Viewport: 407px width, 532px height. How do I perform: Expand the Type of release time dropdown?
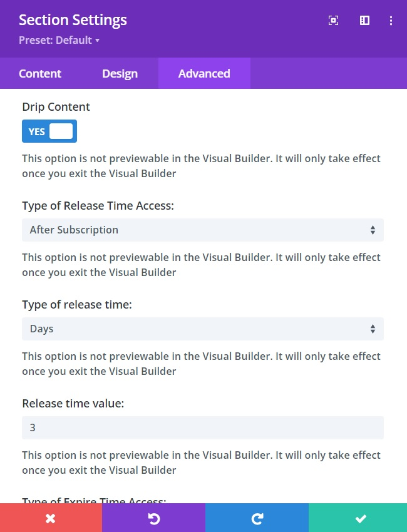pos(202,329)
